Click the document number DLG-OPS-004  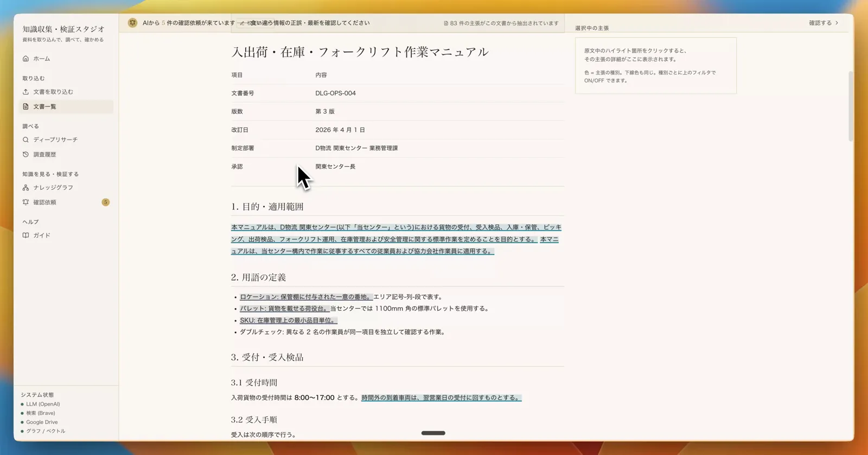(336, 93)
